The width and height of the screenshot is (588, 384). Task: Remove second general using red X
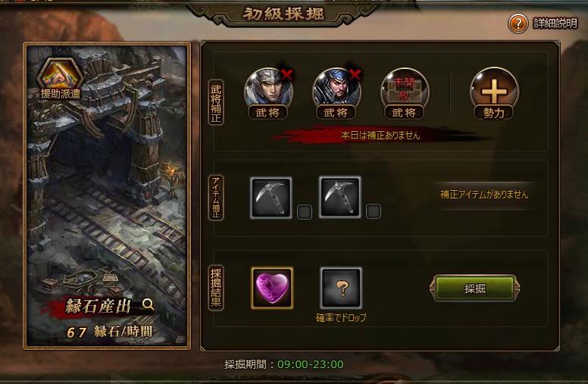[x=355, y=75]
